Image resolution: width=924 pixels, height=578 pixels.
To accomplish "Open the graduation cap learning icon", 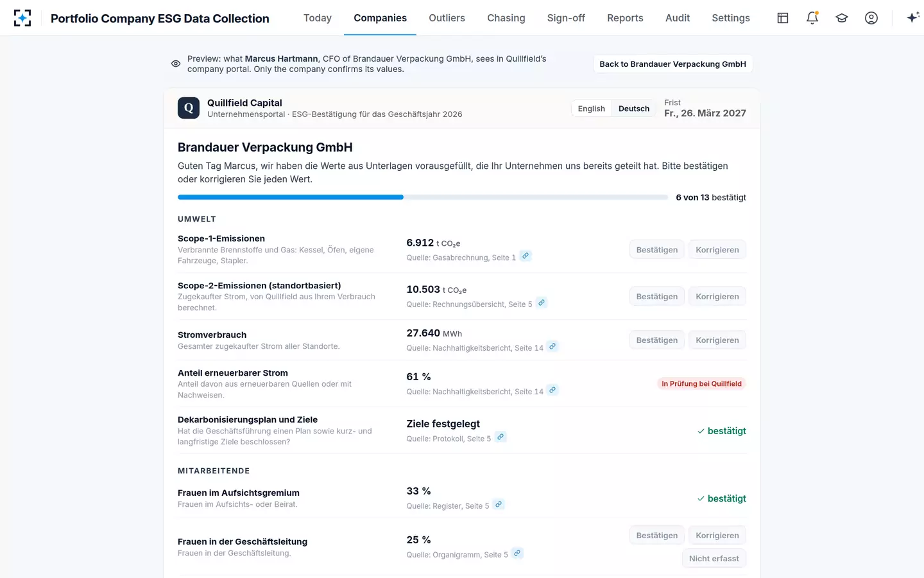I will point(842,18).
